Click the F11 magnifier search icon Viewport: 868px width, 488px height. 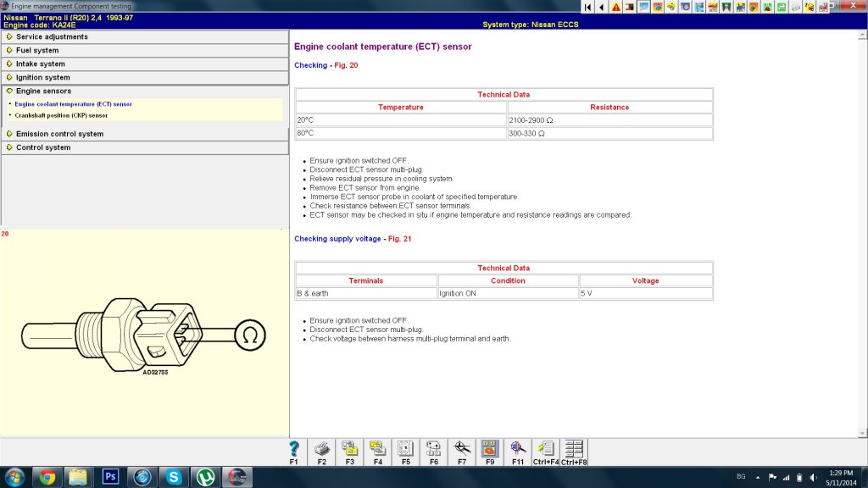click(518, 449)
